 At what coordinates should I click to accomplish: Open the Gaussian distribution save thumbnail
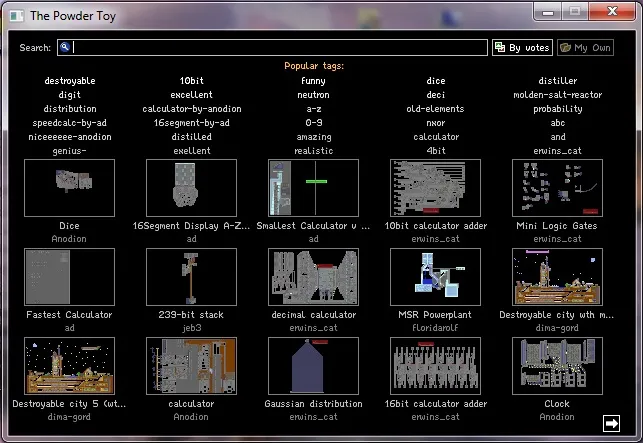tap(313, 366)
